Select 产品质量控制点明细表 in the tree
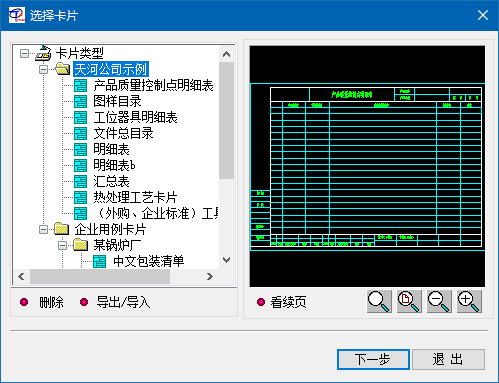The height and width of the screenshot is (383, 499). [x=153, y=85]
